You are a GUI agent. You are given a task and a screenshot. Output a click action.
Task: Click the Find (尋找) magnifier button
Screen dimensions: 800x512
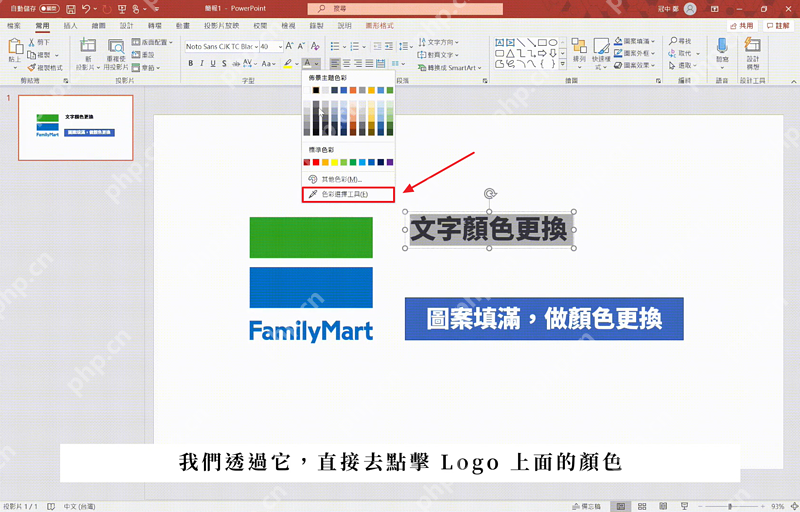680,41
